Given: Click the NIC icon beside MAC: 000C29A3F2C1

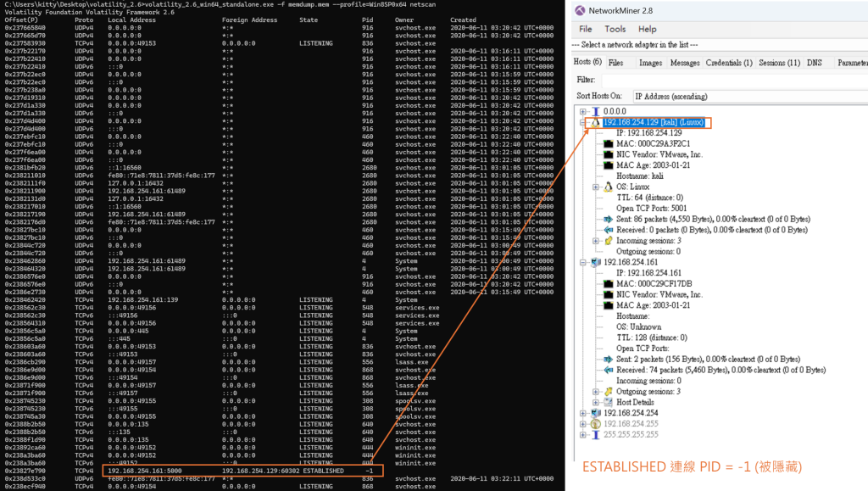Looking at the screenshot, I should pos(609,144).
